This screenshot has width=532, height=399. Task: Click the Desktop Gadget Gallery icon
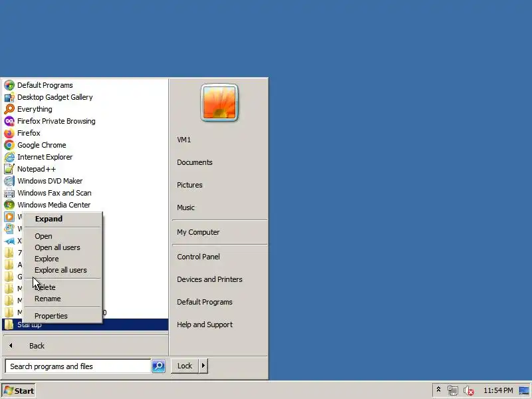coord(9,97)
